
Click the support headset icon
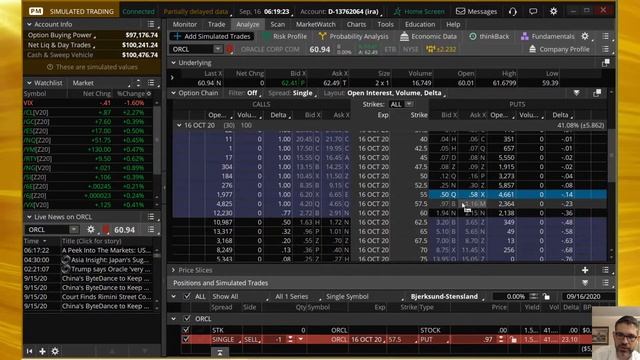[x=513, y=11]
